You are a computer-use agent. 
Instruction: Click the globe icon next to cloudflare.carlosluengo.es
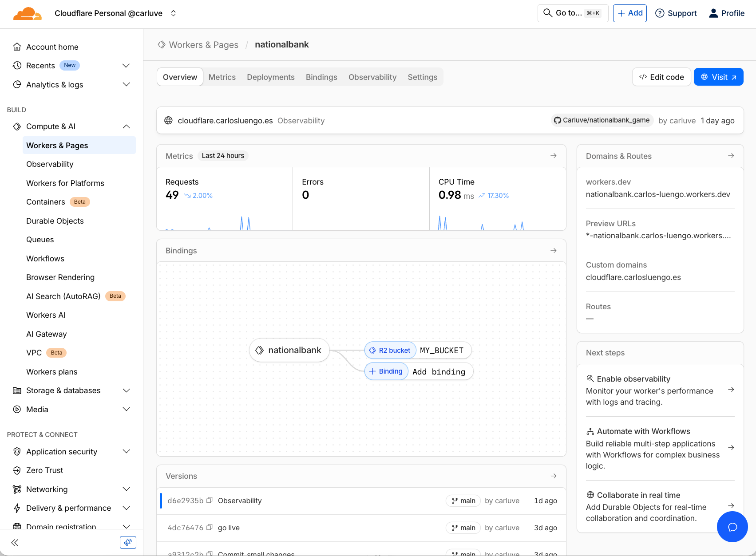[x=168, y=120]
